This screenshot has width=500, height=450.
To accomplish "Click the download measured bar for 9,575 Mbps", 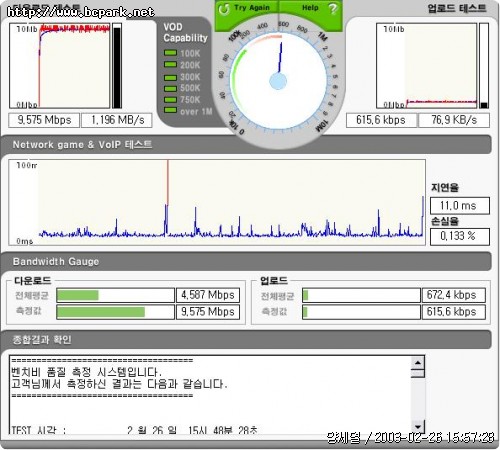I will coord(115,312).
